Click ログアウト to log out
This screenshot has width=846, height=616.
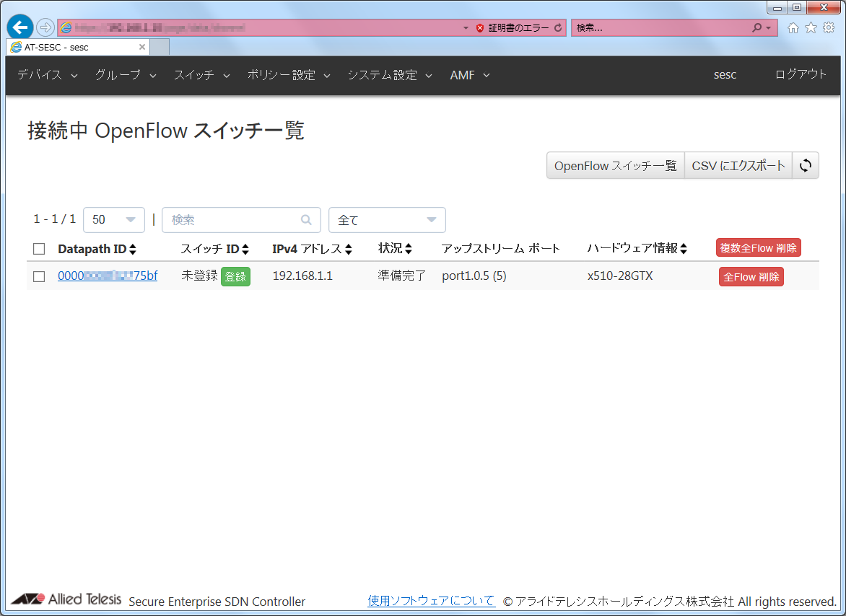(x=801, y=74)
